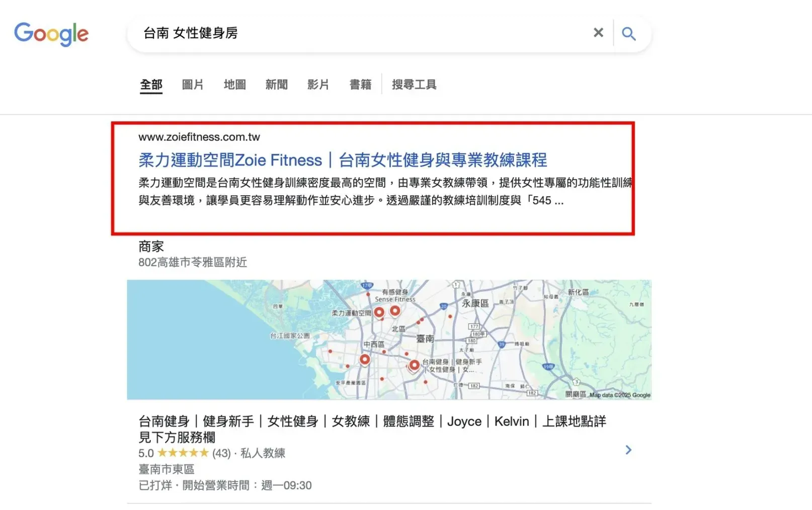Open 搜尋工具 options
This screenshot has width=812, height=510.
414,84
